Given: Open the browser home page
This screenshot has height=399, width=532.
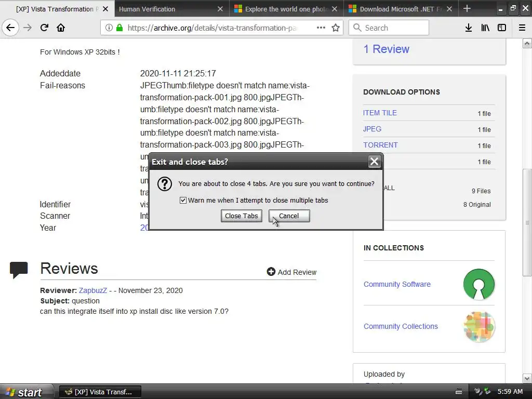Looking at the screenshot, I should (61, 28).
